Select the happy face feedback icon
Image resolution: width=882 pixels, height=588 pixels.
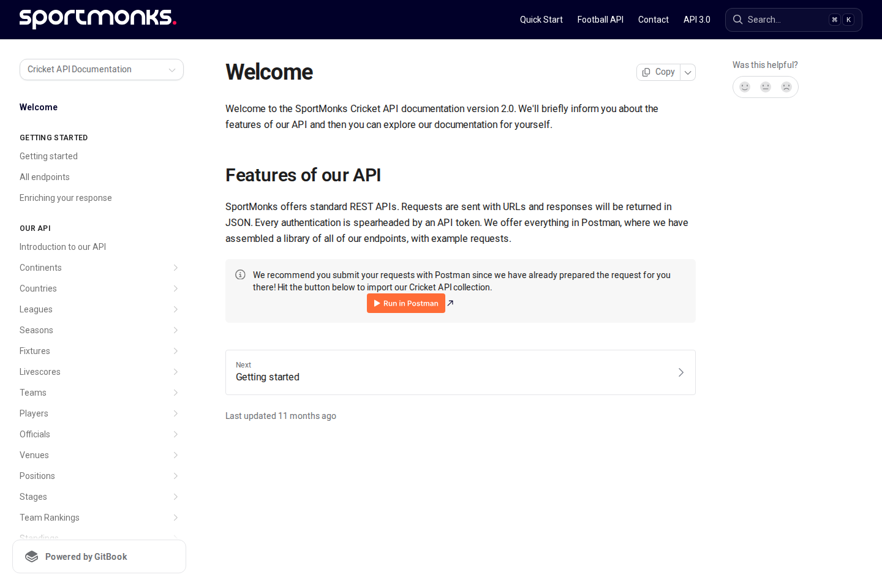[x=744, y=86]
